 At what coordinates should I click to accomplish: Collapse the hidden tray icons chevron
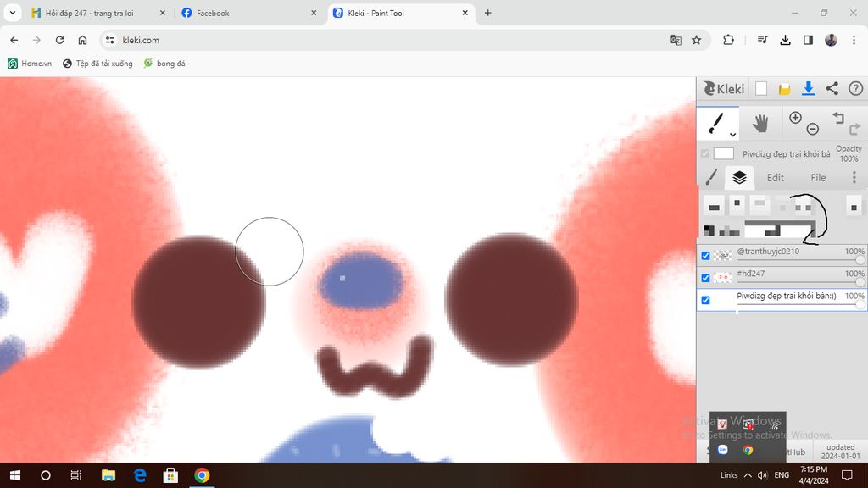(x=748, y=475)
